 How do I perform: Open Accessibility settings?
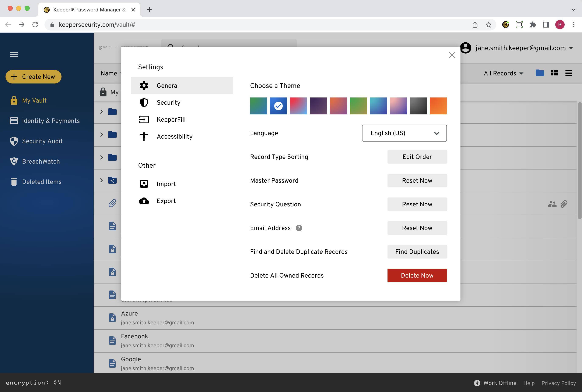[x=182, y=136]
